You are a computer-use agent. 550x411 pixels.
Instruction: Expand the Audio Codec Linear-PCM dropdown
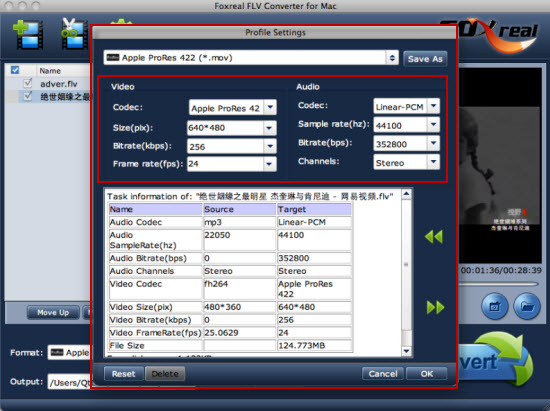click(434, 106)
